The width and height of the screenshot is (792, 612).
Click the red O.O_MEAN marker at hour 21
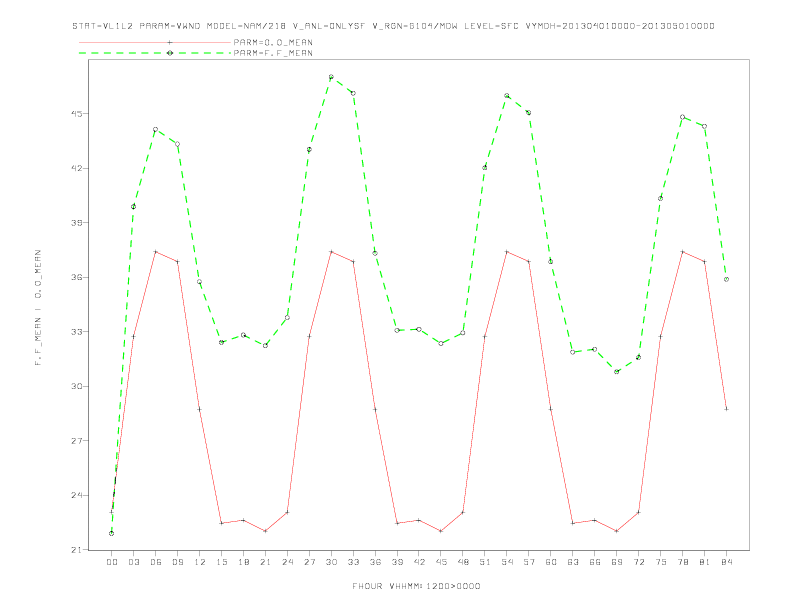pyautogui.click(x=265, y=531)
